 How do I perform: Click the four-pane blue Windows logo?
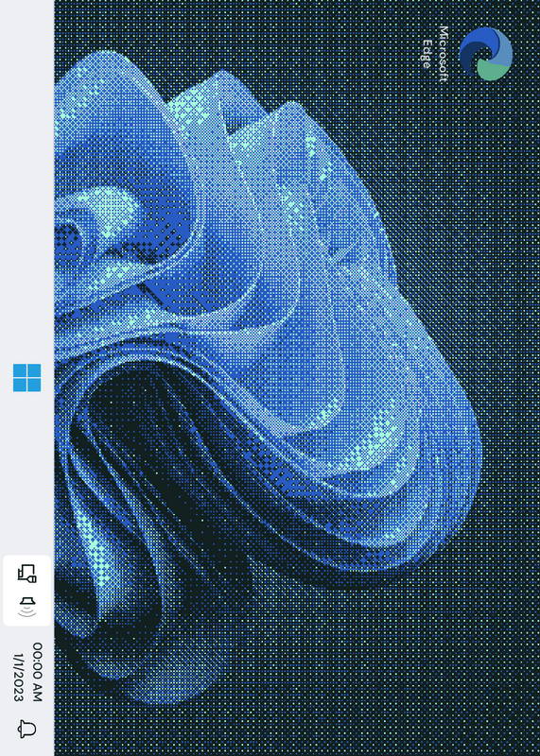click(27, 377)
